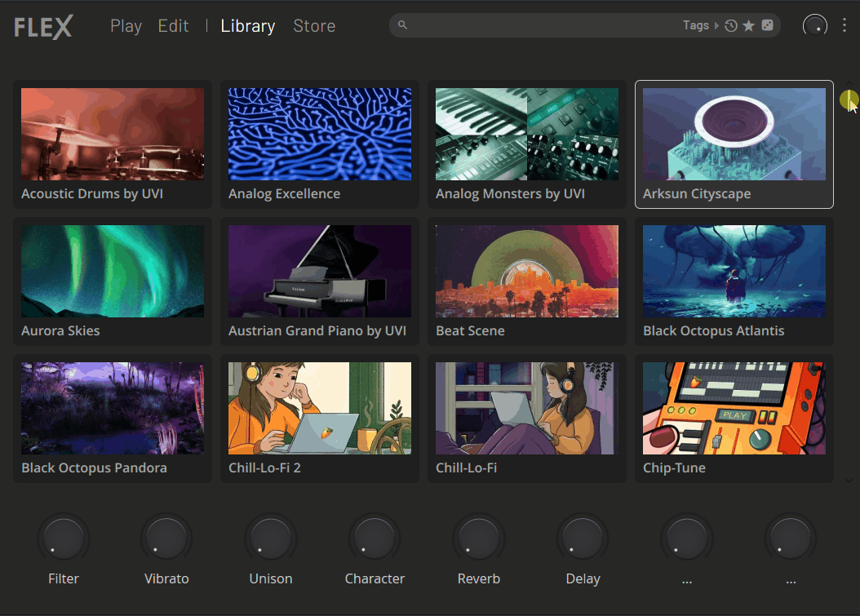Screen dimensions: 860x616
Task: Click the FLEX logo
Action: click(43, 27)
